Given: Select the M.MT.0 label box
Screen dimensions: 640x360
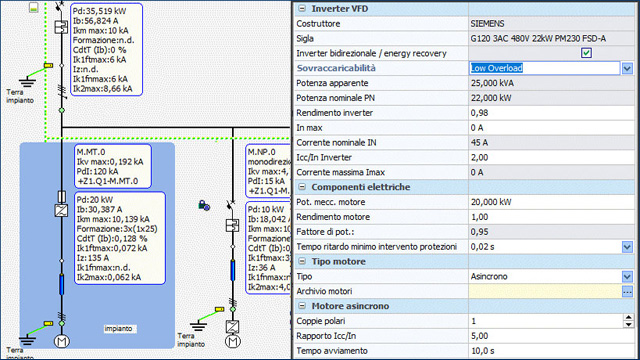Looking at the screenshot, I should coord(113,166).
